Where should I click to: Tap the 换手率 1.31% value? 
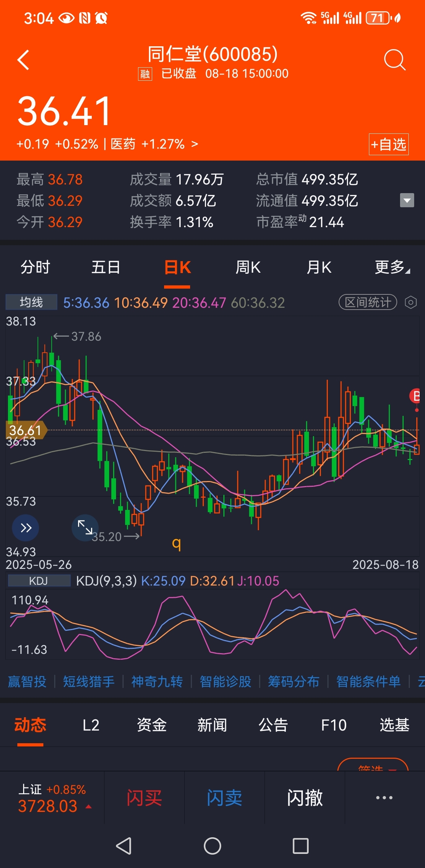coord(194,222)
